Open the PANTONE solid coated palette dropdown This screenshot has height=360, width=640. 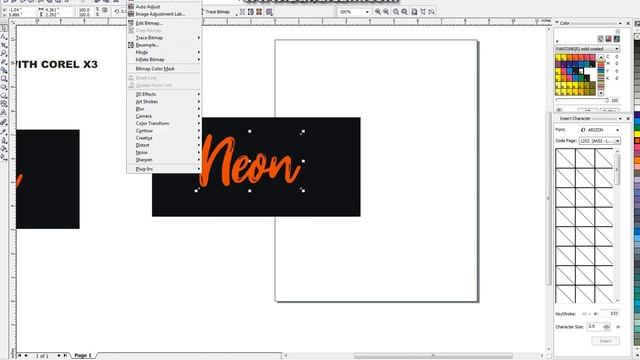(x=617, y=49)
